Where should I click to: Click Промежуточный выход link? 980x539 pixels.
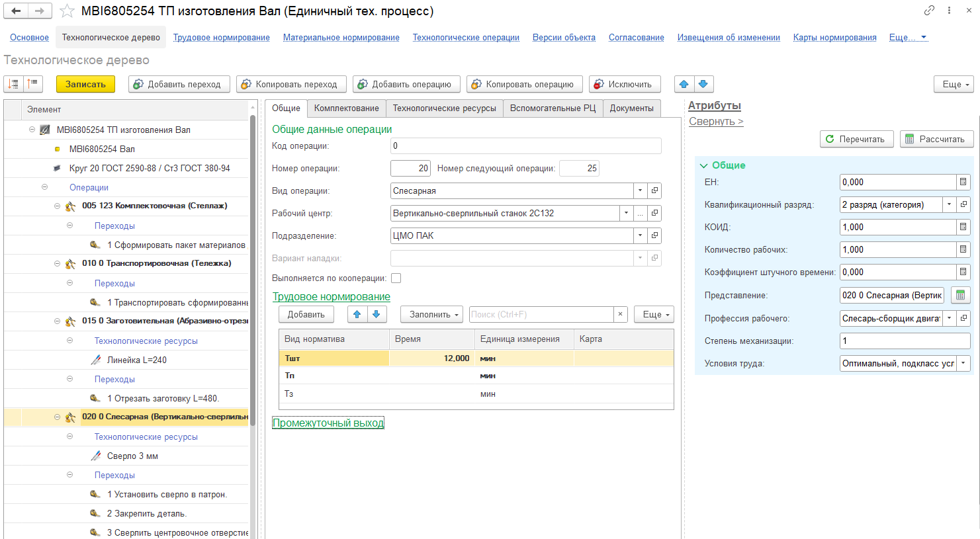pos(328,423)
